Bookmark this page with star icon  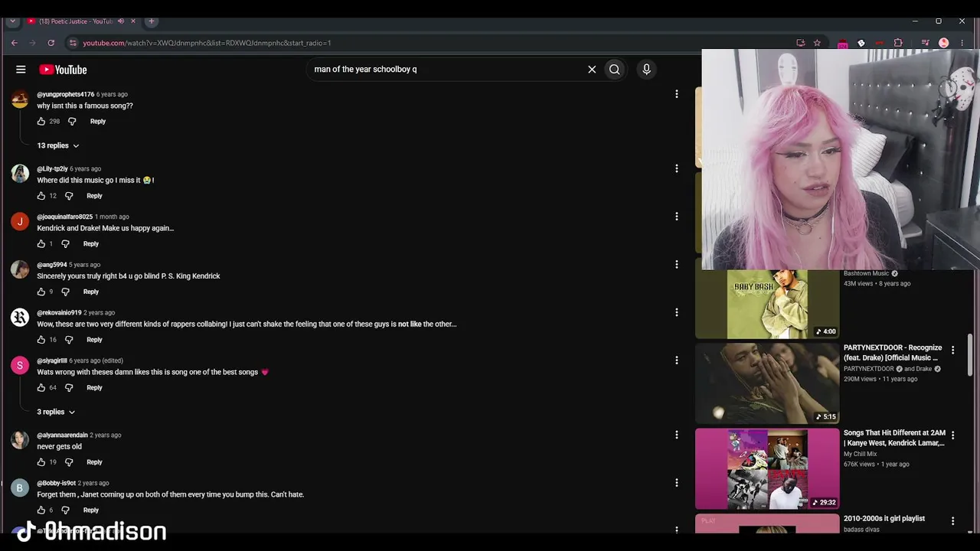point(818,43)
